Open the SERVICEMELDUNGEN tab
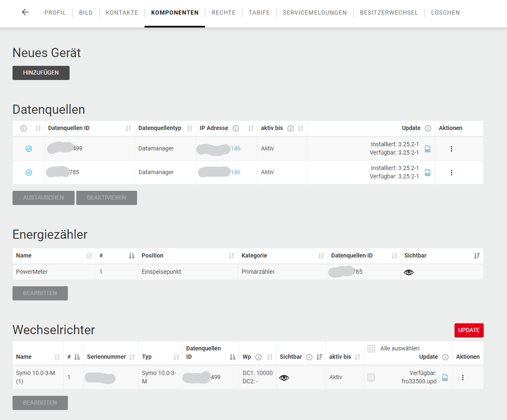 [x=315, y=12]
